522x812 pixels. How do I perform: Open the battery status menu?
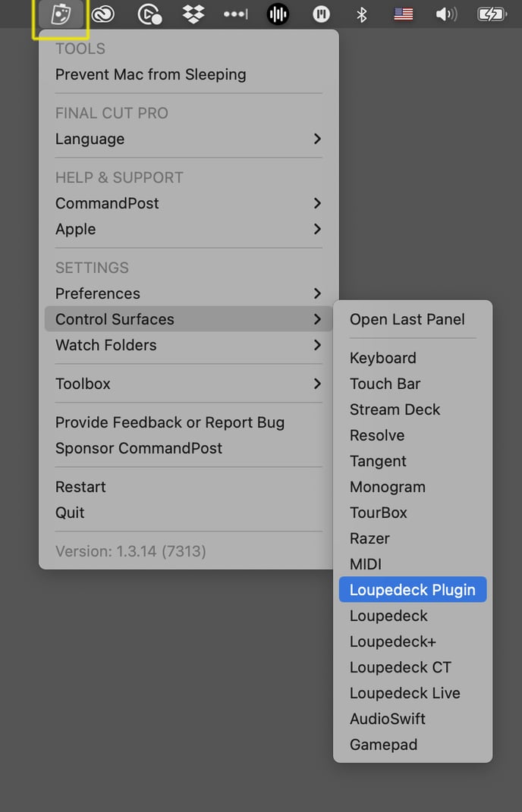[492, 14]
